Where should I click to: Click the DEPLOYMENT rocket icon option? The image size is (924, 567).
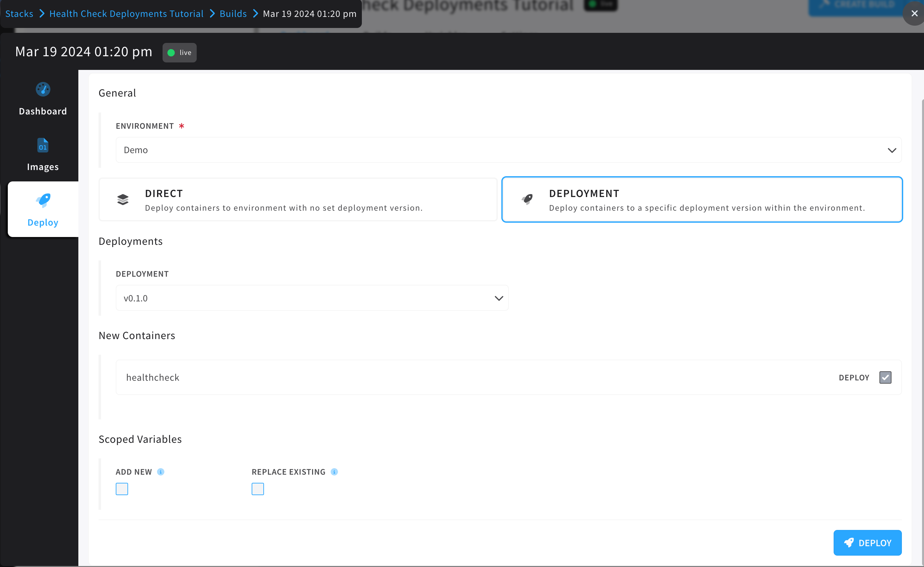coord(527,199)
